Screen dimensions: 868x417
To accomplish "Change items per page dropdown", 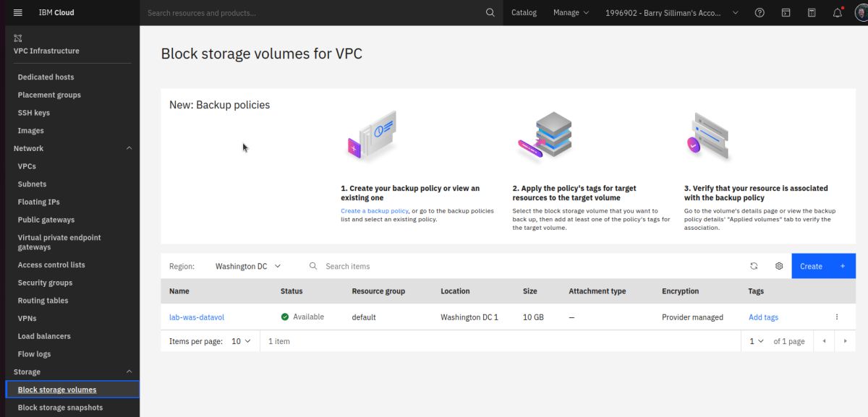I will click(241, 341).
